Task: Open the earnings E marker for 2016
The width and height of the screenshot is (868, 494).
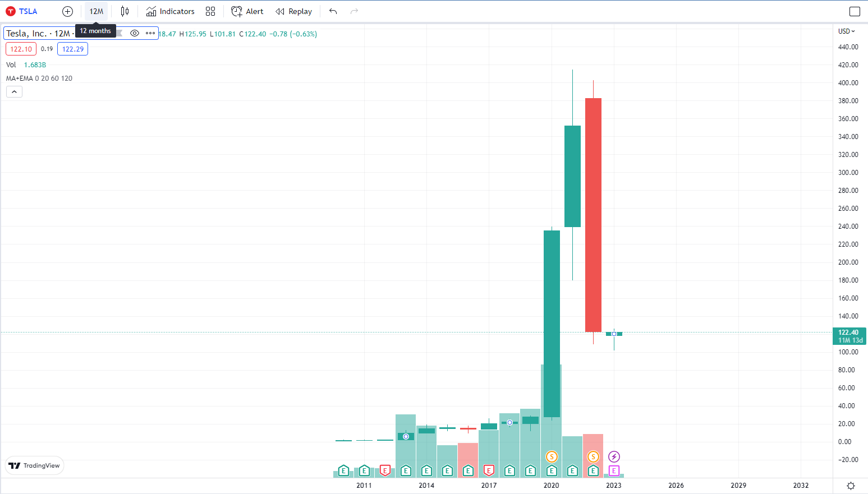Action: [468, 470]
